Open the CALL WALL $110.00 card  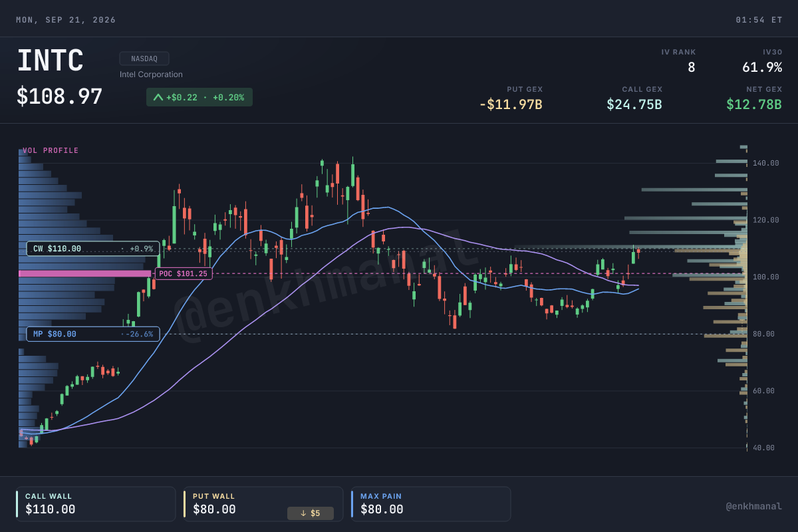(96, 504)
